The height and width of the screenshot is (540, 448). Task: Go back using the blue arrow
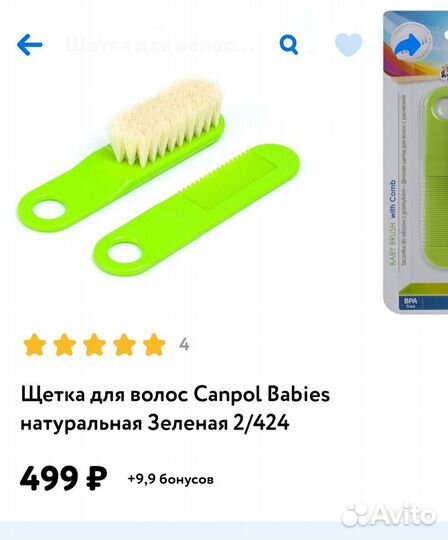[x=30, y=44]
